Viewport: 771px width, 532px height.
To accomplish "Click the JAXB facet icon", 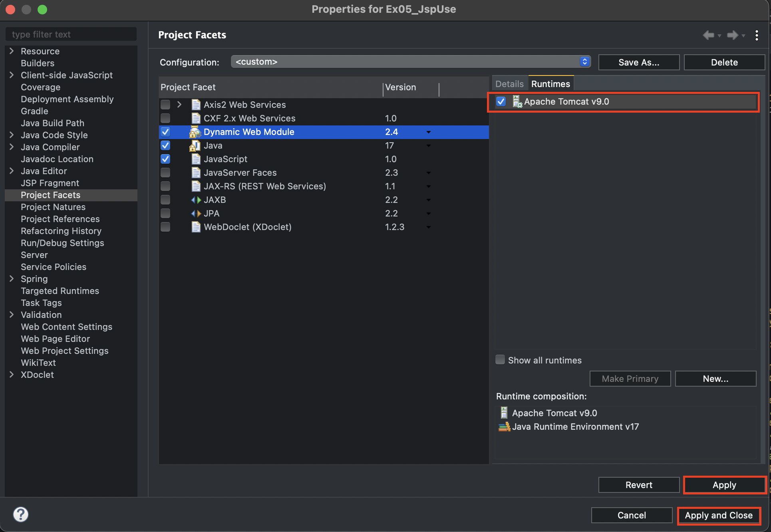I will pyautogui.click(x=196, y=200).
